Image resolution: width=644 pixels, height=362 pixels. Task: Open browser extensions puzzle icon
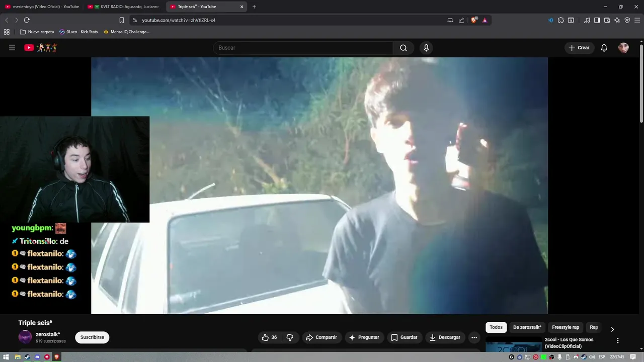561,20
